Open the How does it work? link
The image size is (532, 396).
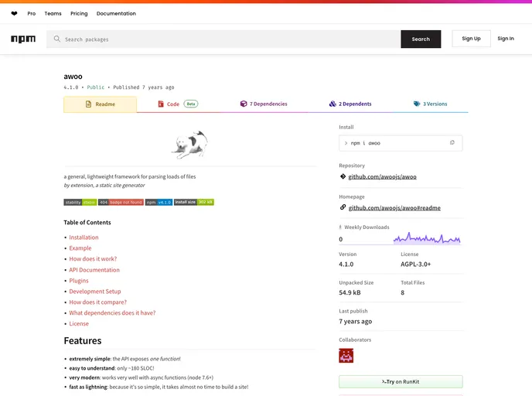pos(93,259)
